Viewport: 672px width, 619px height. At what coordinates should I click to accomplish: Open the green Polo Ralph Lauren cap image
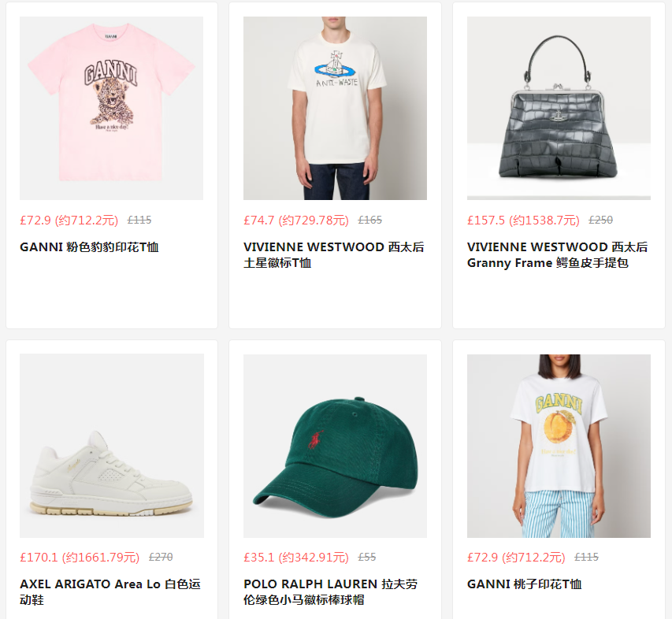click(x=335, y=446)
